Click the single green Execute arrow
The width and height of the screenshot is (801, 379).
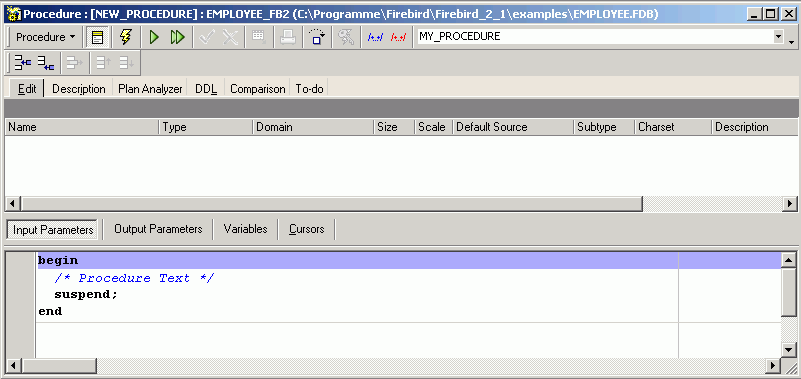pyautogui.click(x=153, y=37)
